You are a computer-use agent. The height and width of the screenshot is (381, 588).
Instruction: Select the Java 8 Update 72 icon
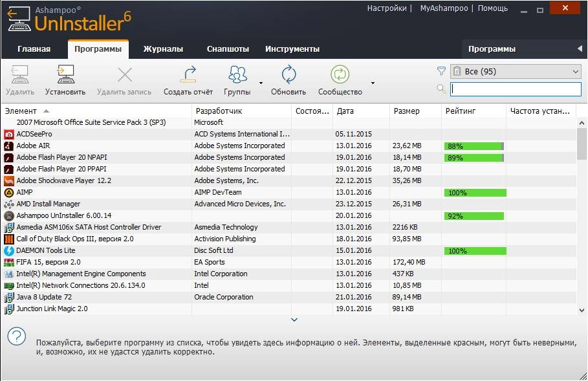coord(8,297)
